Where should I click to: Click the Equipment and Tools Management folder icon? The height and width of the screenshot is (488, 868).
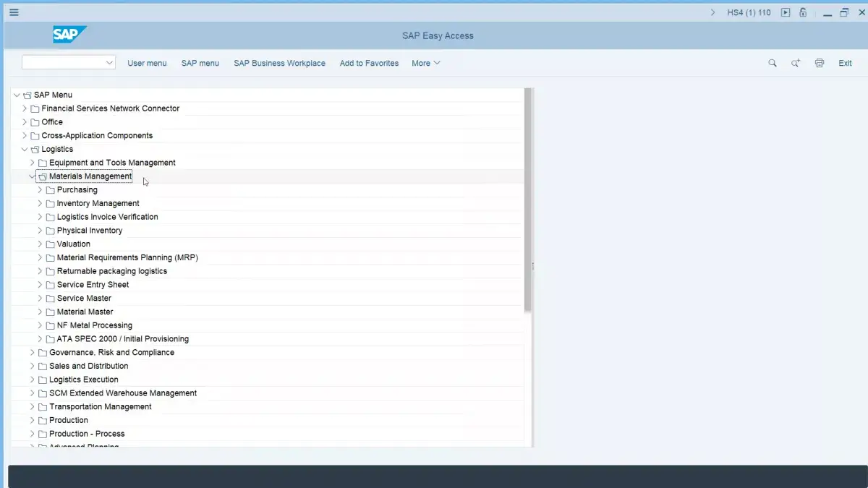coord(43,163)
